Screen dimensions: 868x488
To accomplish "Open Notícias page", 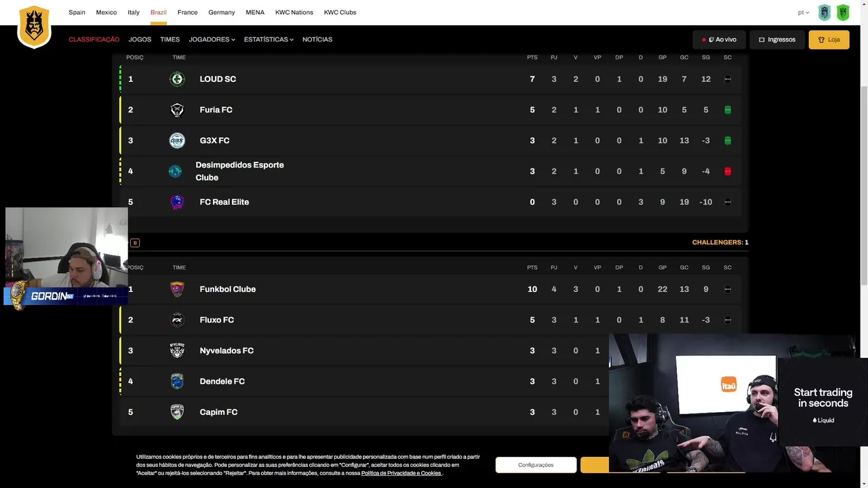I will click(x=317, y=39).
